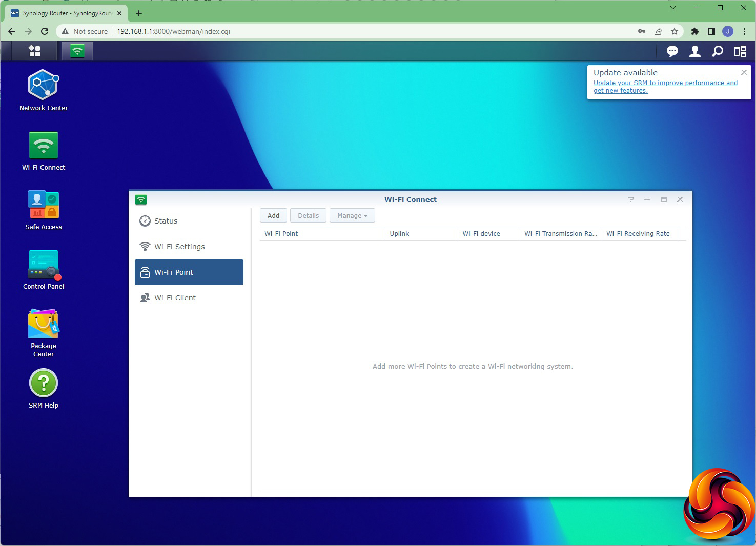Open the SRM Main Menu grid icon

34,51
